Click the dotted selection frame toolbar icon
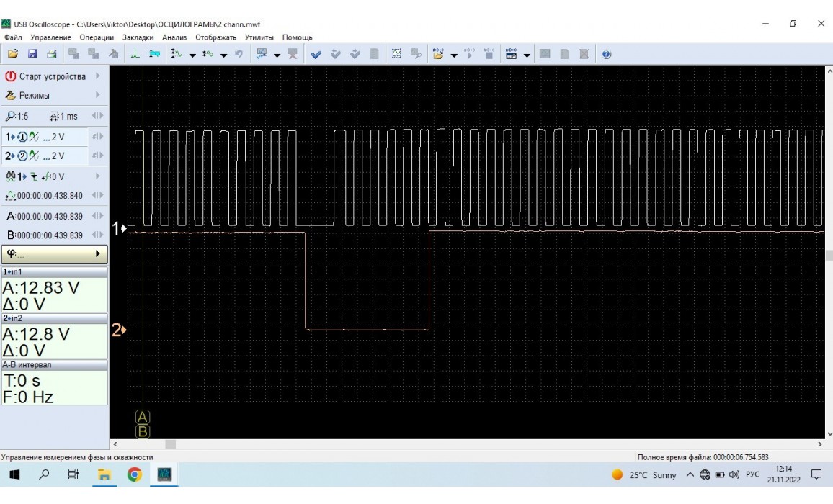The image size is (833, 504). point(396,54)
